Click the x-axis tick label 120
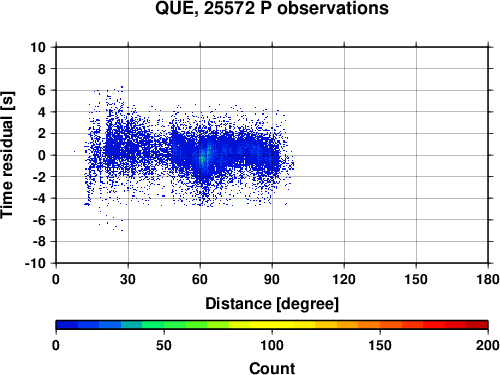500x375 pixels. [344, 279]
